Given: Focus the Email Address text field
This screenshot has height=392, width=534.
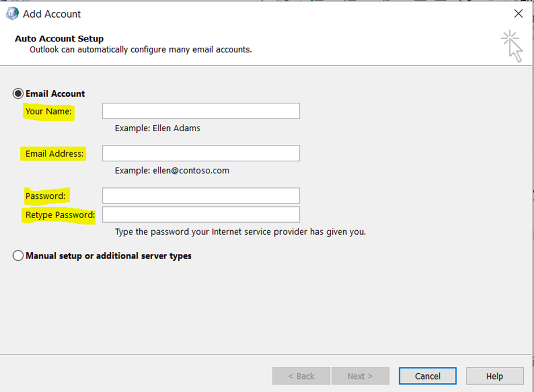Looking at the screenshot, I should pos(201,153).
